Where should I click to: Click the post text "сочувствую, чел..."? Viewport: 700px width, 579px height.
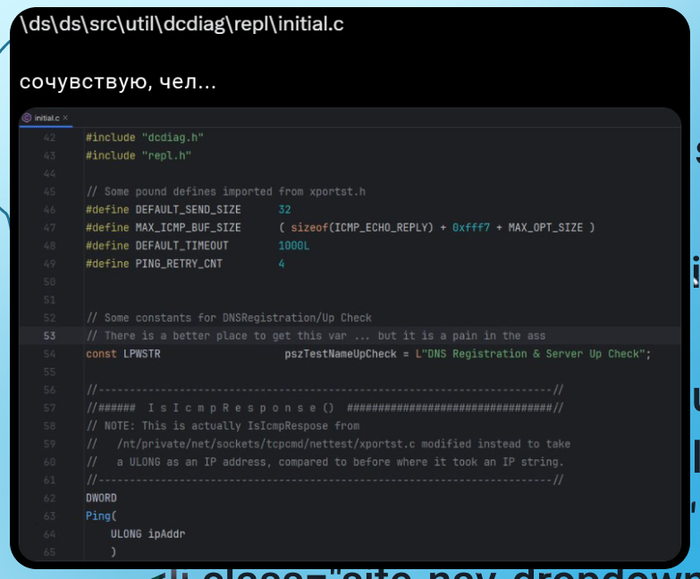[x=117, y=82]
